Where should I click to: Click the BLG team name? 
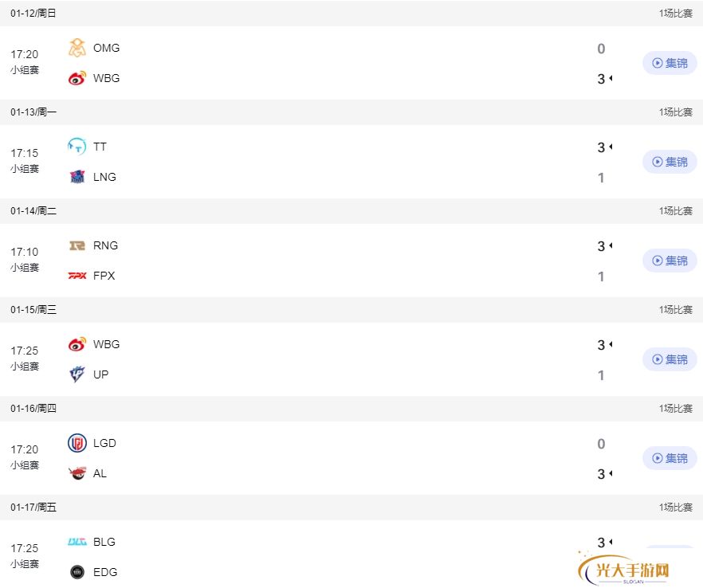coord(104,542)
